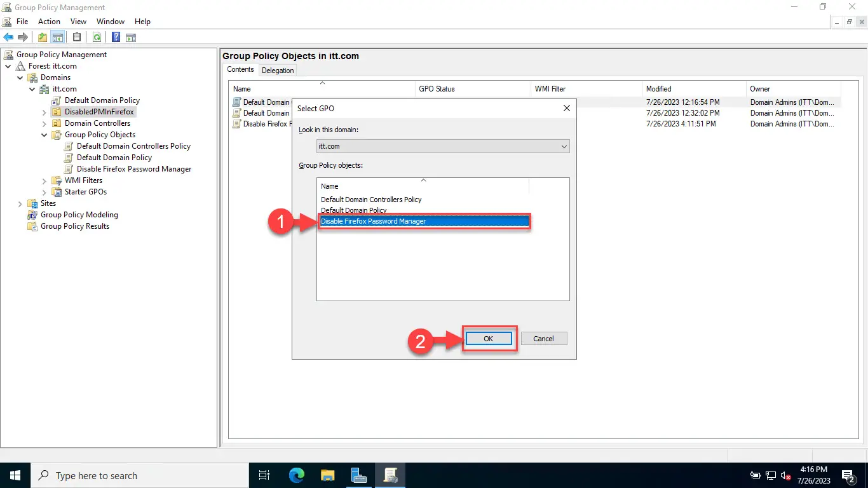
Task: Collapse the Group Policy Objects node
Action: click(44, 135)
